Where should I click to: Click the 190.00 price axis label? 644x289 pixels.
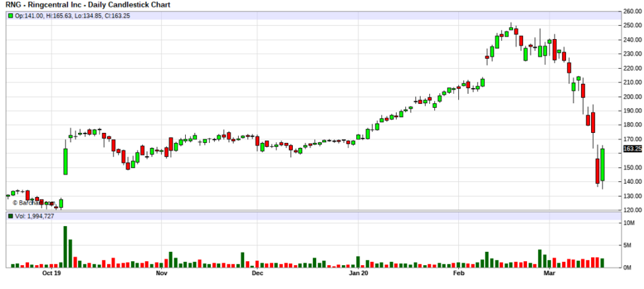coord(633,110)
